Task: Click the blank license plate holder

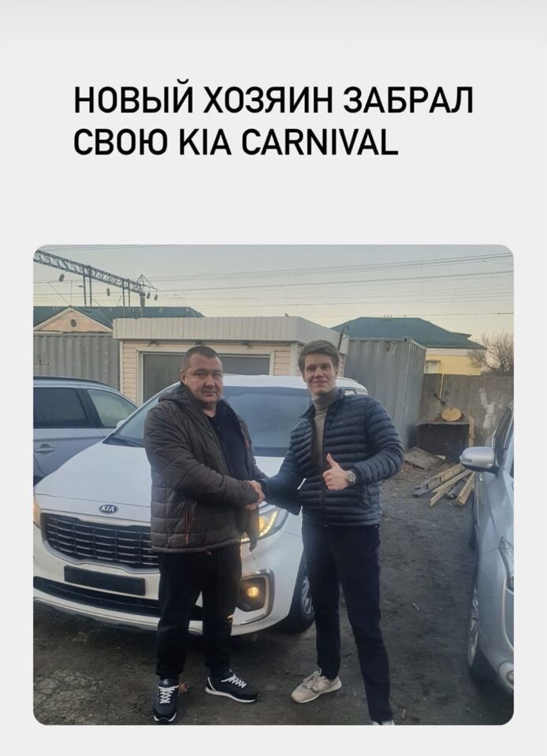Action: pyautogui.click(x=104, y=580)
